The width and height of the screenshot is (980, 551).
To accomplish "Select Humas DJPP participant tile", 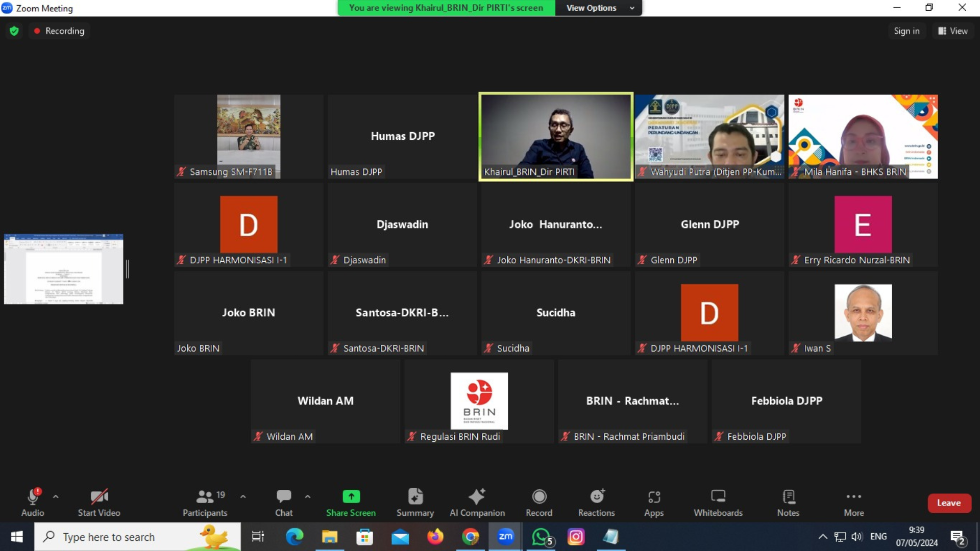I will [402, 136].
